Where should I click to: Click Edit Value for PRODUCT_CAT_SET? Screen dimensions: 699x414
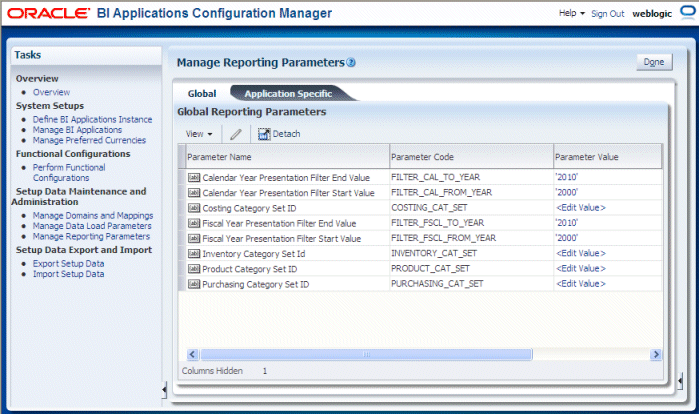point(581,268)
